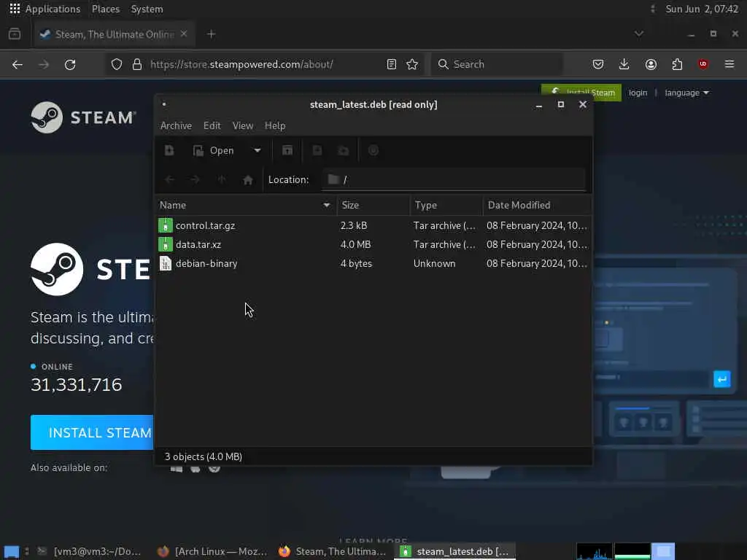Click the new archive toolbar icon

tap(169, 150)
